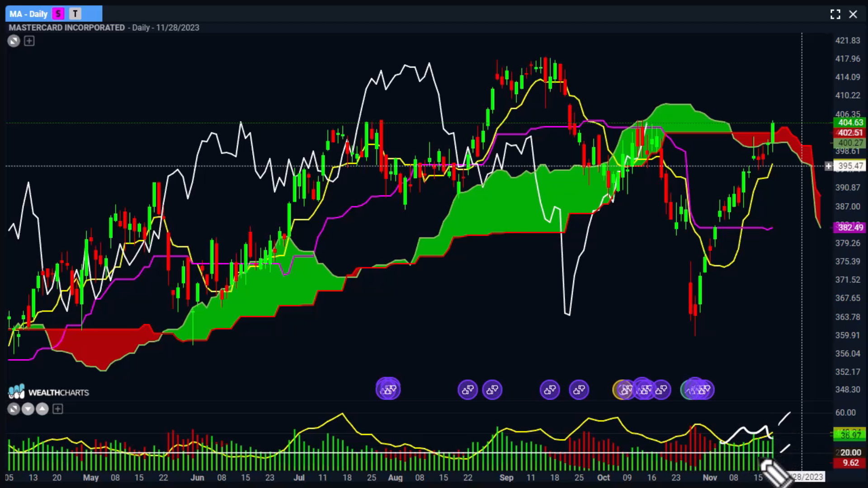
Task: Click the gray T badge on the tab
Action: tap(75, 14)
